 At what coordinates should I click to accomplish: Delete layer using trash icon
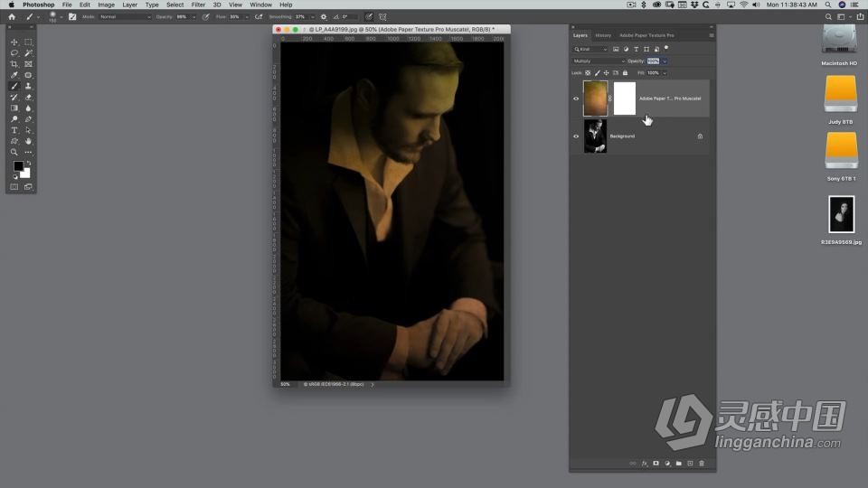pyautogui.click(x=702, y=463)
